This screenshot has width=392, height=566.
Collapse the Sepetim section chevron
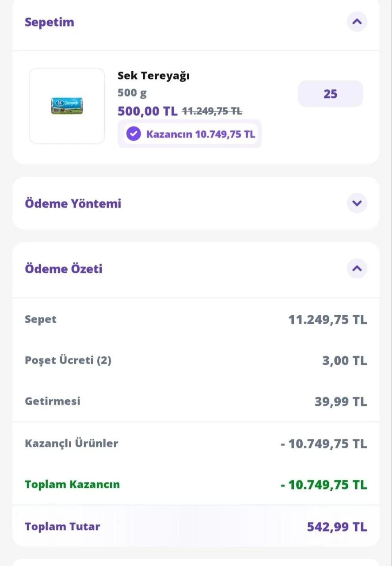pos(357,21)
